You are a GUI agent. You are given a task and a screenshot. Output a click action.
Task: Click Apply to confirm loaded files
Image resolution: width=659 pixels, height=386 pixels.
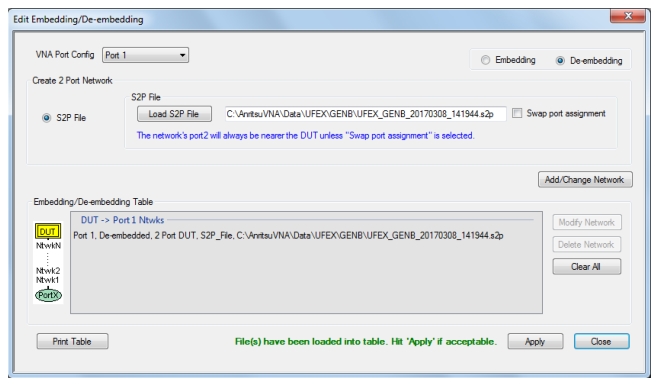click(x=535, y=341)
